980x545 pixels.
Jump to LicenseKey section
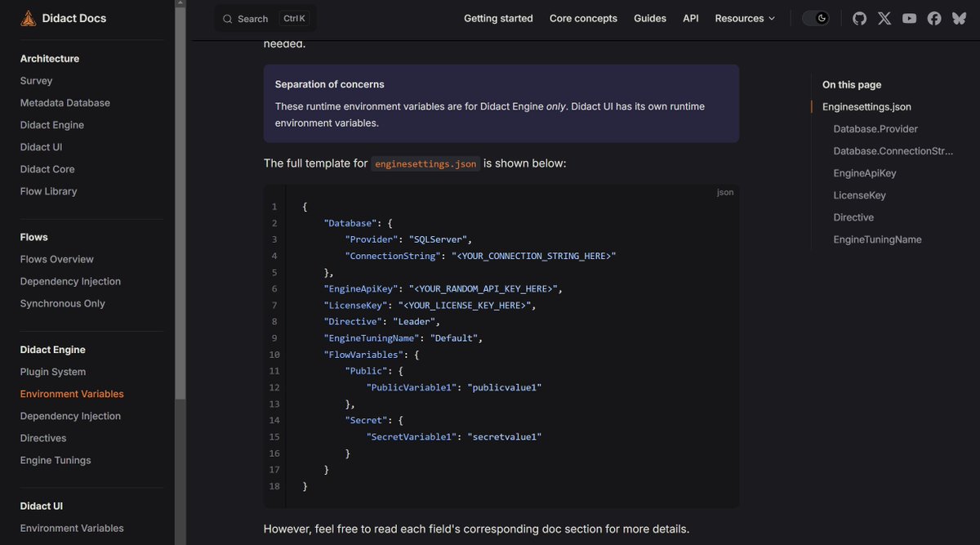860,195
